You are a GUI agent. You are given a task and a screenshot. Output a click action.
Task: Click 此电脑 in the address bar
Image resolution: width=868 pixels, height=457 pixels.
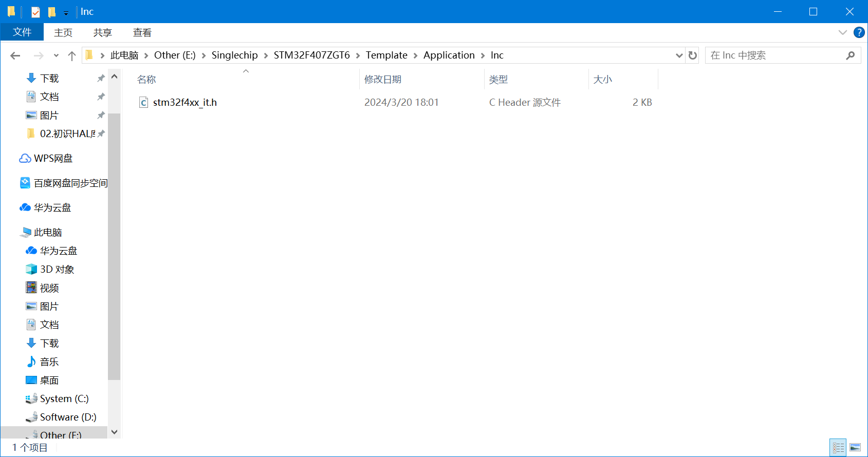tap(124, 55)
